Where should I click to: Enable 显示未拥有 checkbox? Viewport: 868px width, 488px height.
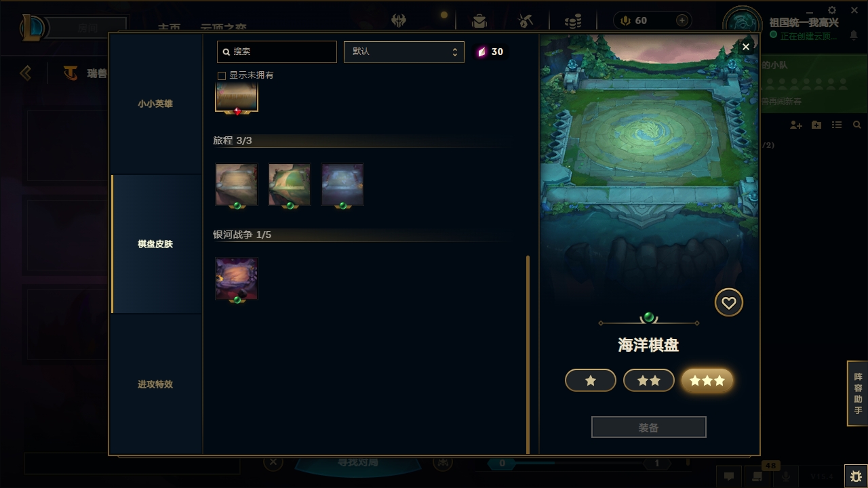(x=221, y=75)
